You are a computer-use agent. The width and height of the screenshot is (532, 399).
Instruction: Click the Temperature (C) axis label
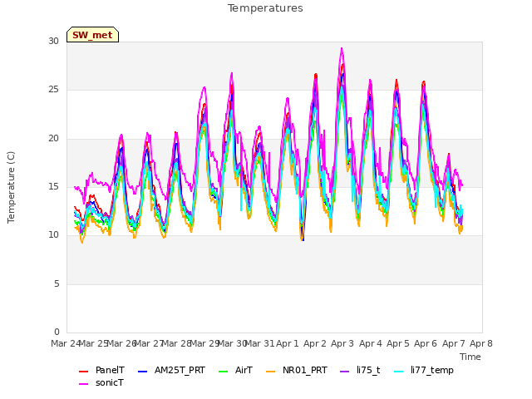tap(11, 187)
